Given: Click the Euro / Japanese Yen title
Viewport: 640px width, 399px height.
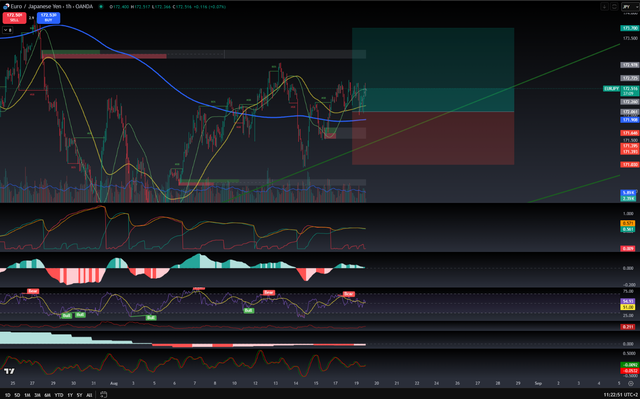Looking at the screenshot, I should click(x=37, y=7).
